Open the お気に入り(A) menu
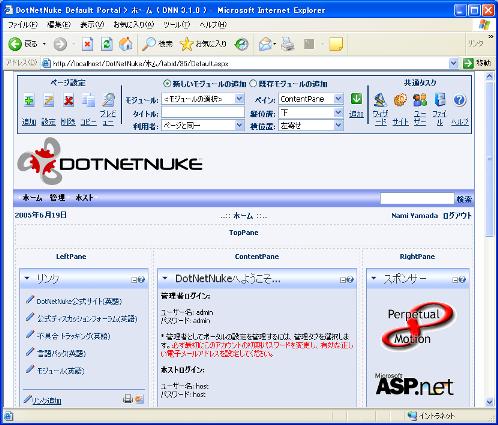Viewport: 498px width, 425px height. (x=134, y=25)
